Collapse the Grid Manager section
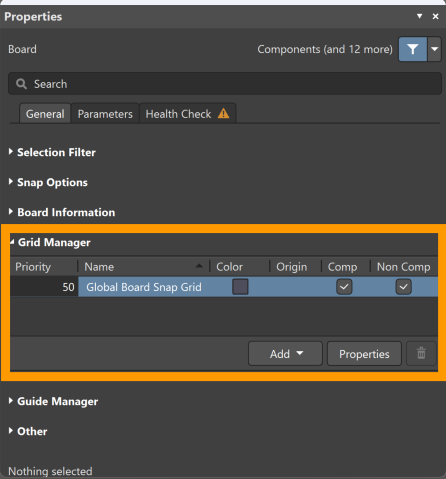The height and width of the screenshot is (479, 446). click(50, 242)
